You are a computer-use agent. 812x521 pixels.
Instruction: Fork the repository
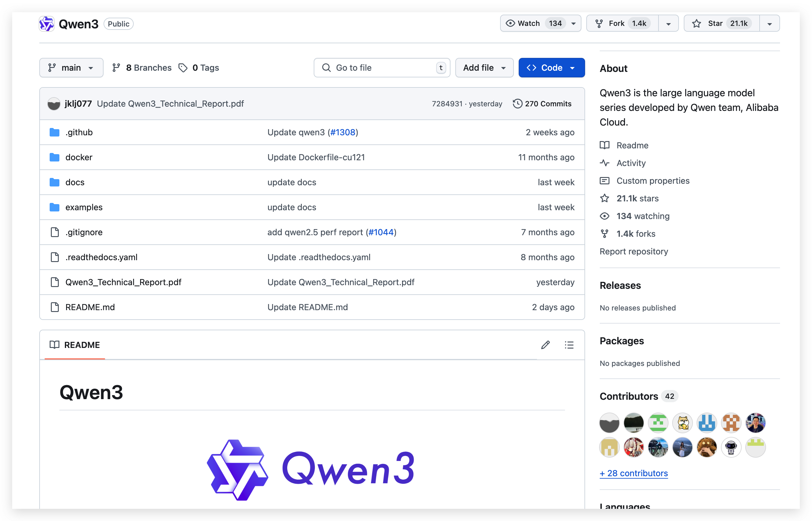pyautogui.click(x=622, y=24)
